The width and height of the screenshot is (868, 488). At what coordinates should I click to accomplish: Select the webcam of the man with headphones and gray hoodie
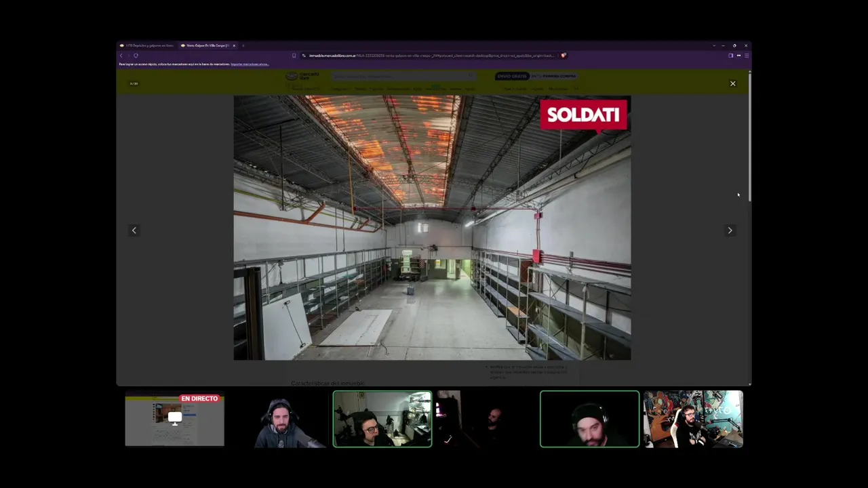tap(279, 419)
